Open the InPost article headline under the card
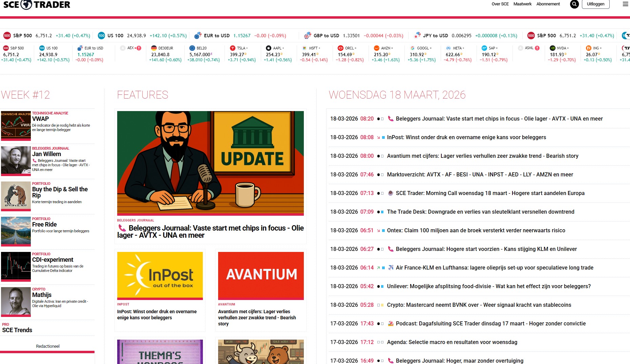Viewport: 630px width, 364px height. [157, 315]
